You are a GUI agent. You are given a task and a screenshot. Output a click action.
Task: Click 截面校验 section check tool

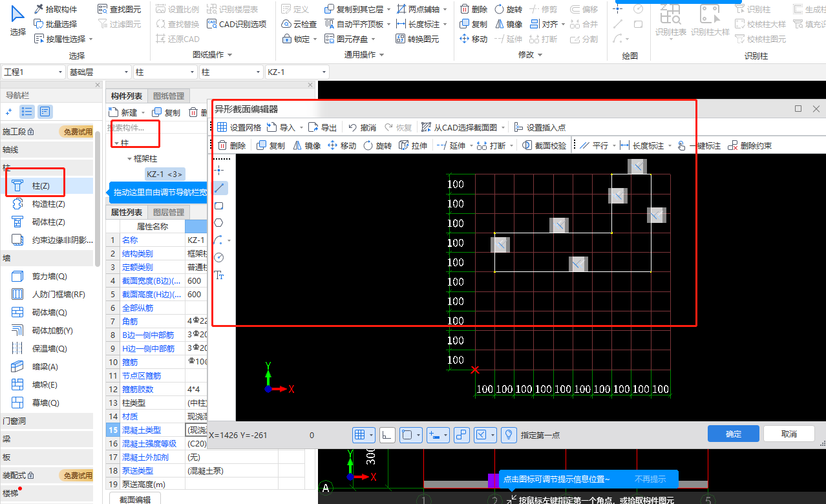pos(544,145)
